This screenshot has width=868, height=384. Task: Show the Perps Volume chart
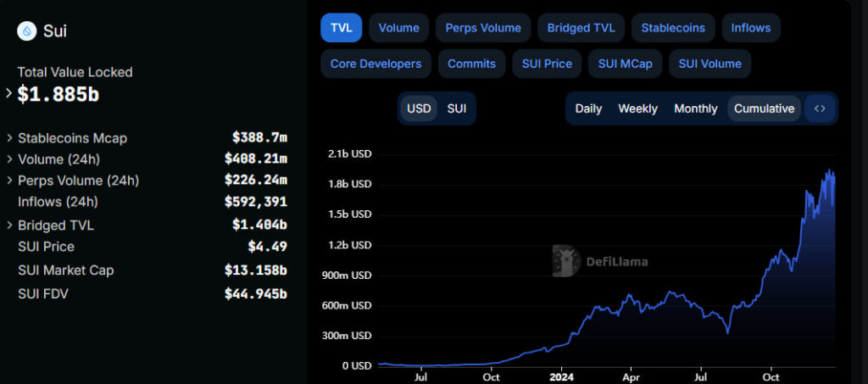pos(483,28)
